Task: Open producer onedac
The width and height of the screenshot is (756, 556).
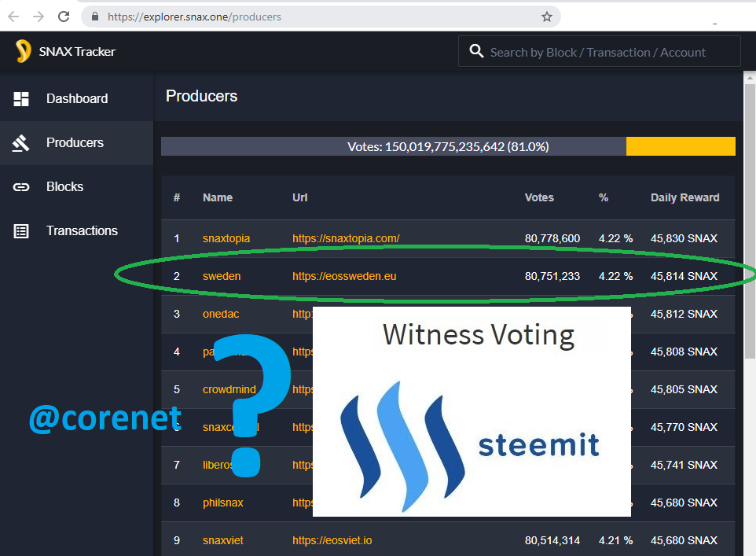Action: click(x=221, y=314)
